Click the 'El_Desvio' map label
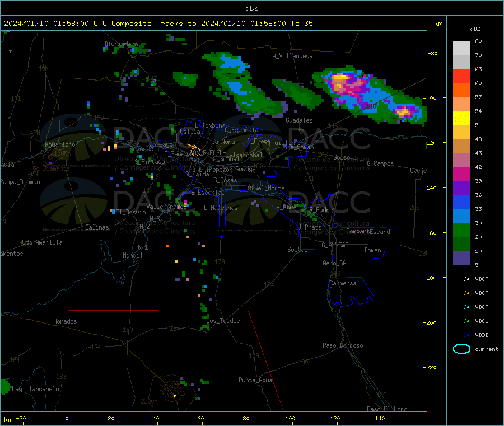The height and width of the screenshot is (426, 504). coord(130,212)
